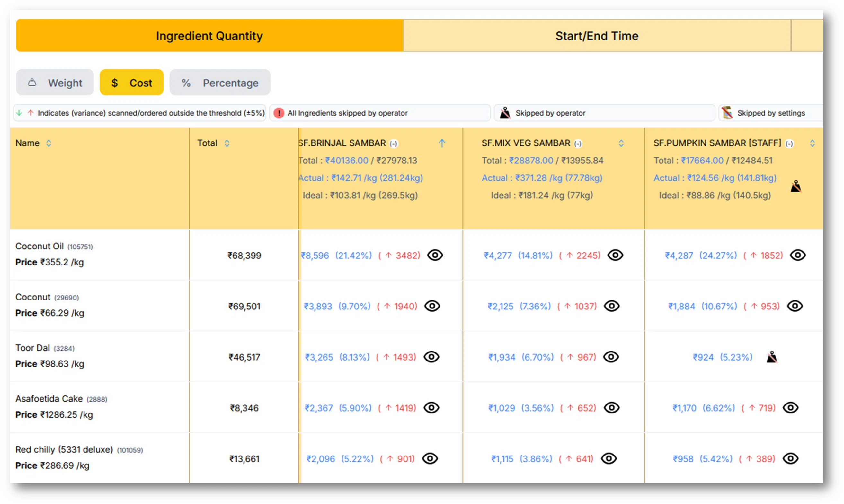Click eye icon for Coconut in Pumpkin Sambar column
Viewport: 844px width, 504px height.
795,306
